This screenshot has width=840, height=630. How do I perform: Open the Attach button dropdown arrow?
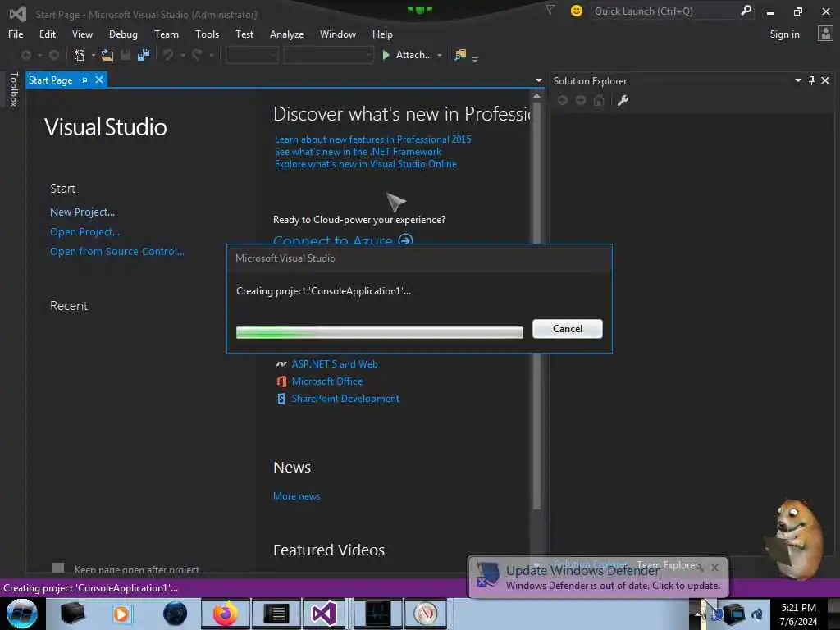[440, 55]
